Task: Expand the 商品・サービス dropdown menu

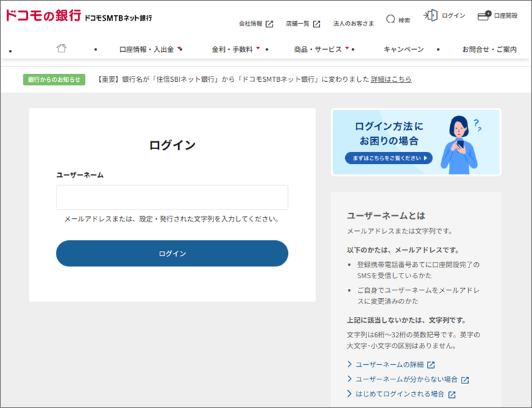Action: click(x=321, y=50)
